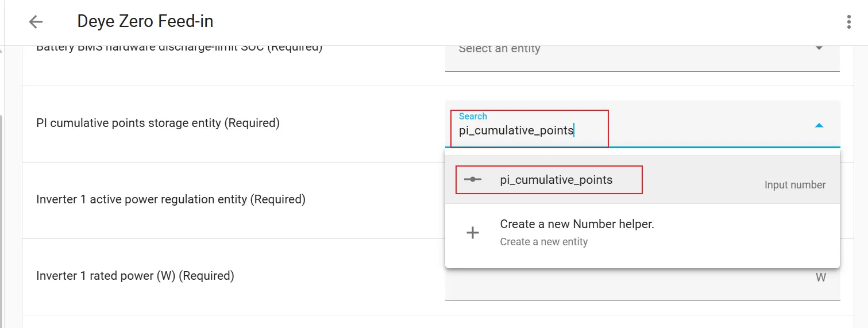Open the three-dot overflow menu
Image resolution: width=868 pixels, height=328 pixels.
[848, 22]
